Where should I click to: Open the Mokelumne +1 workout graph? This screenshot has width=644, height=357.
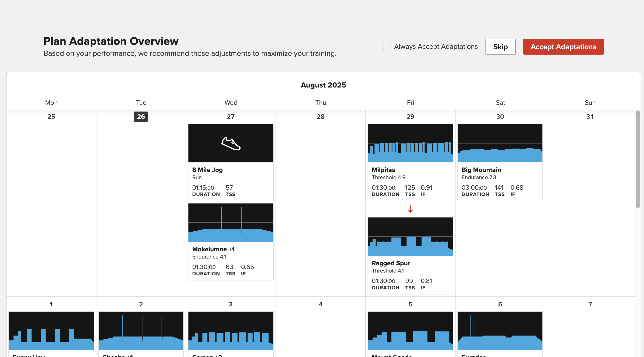point(230,222)
